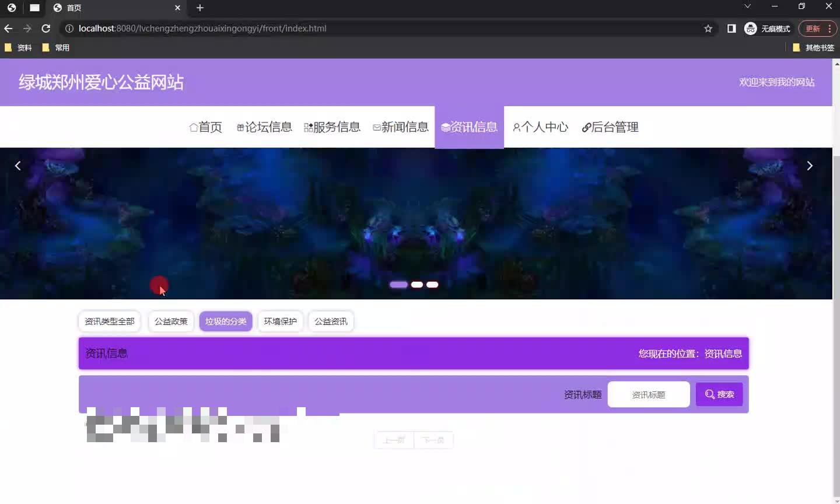
Task: Navigate to 首页 in the site menu
Action: coord(206,127)
